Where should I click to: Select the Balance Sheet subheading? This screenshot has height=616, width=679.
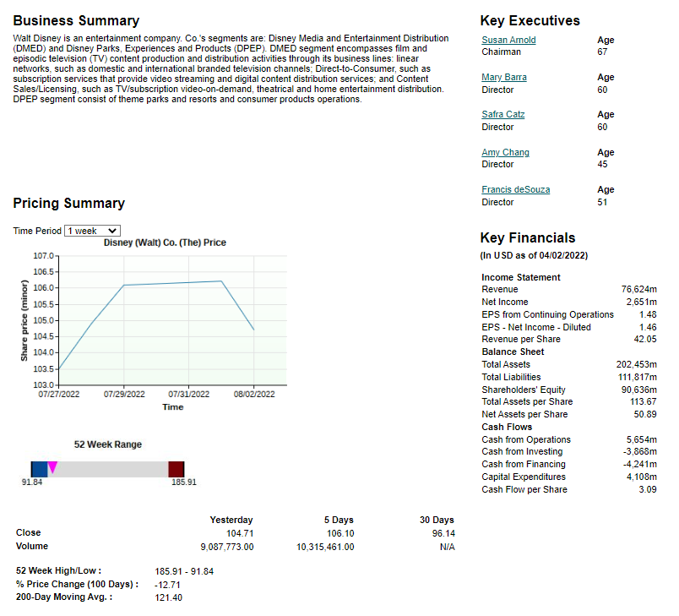click(x=513, y=352)
